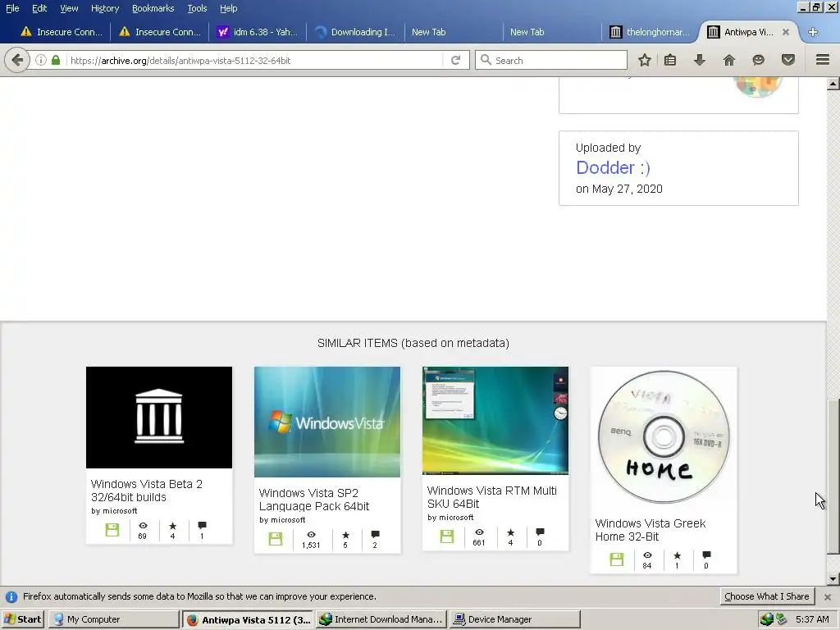
Task: Open a new tab with the plus icon
Action: pos(813,32)
